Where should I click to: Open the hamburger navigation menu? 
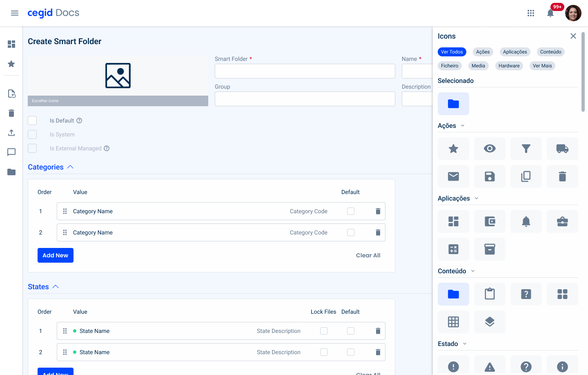click(15, 13)
